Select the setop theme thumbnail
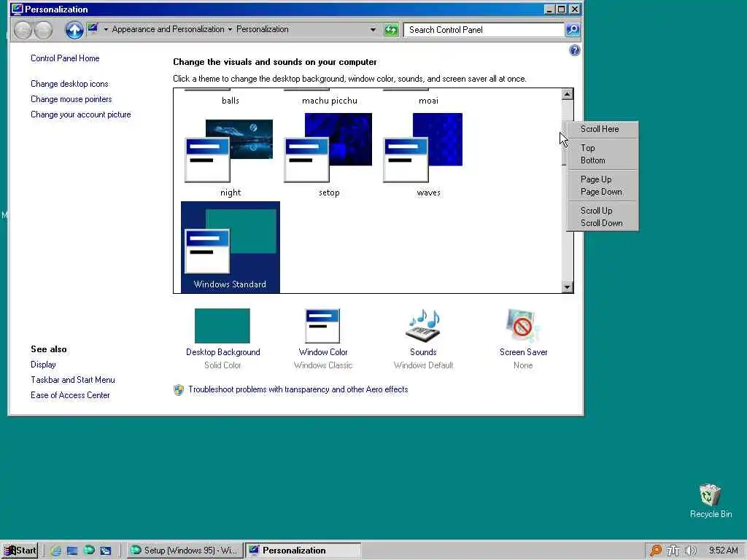 point(328,147)
